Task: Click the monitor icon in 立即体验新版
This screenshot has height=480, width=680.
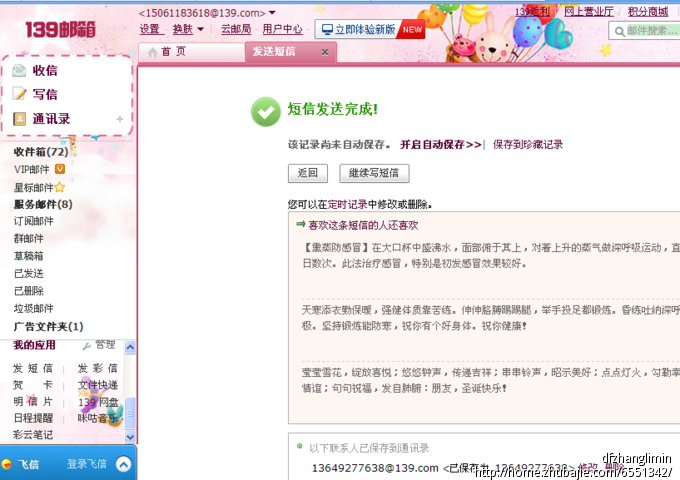Action: (x=327, y=29)
